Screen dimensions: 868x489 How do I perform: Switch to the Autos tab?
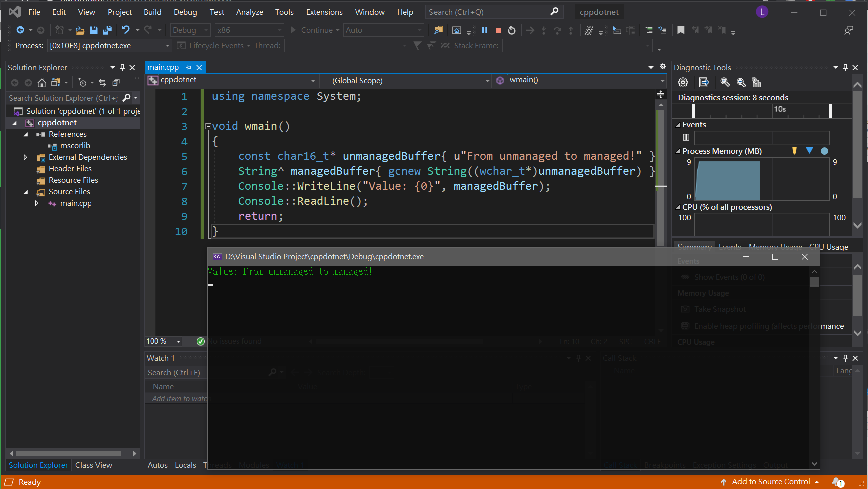pyautogui.click(x=157, y=465)
